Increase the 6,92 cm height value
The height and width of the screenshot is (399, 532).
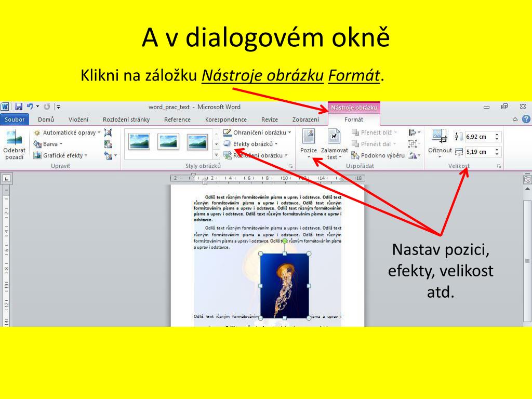(497, 135)
